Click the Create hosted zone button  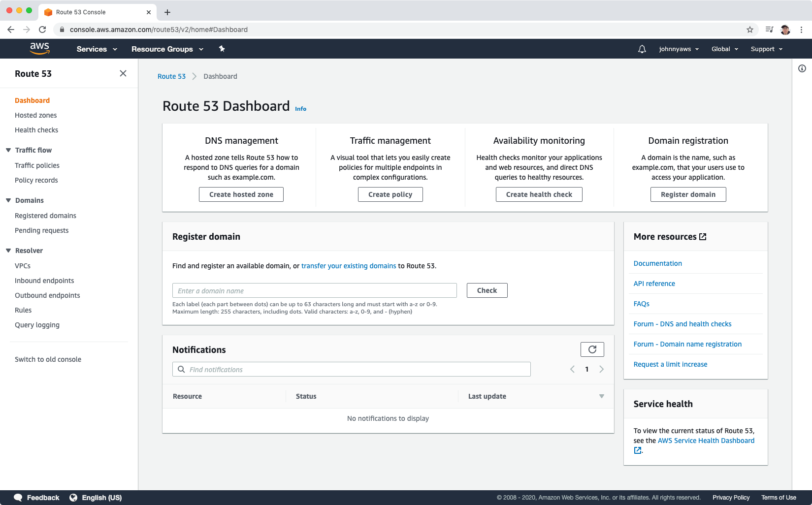pos(241,194)
